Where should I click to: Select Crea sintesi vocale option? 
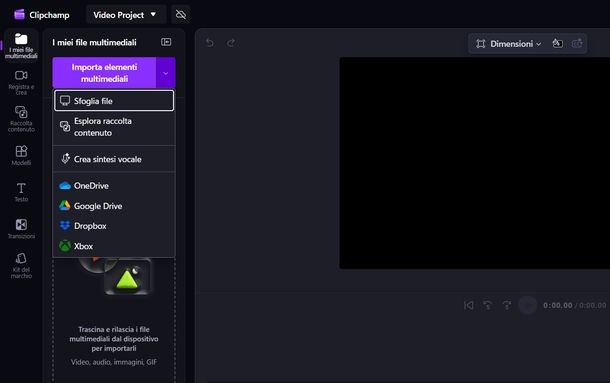click(114, 159)
